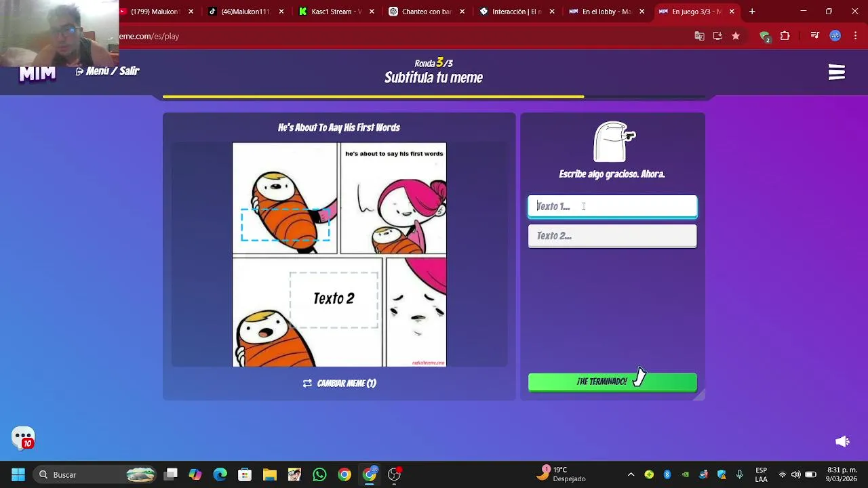Click the round progress bar under Subtitula tu meme

tap(434, 97)
